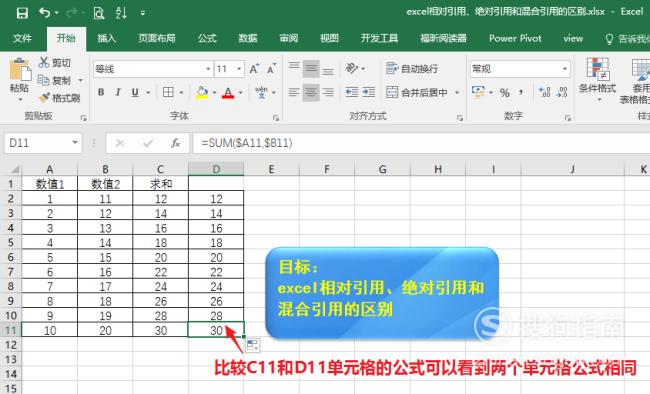Apply the red font color A
The width and height of the screenshot is (650, 394).
coord(228,92)
